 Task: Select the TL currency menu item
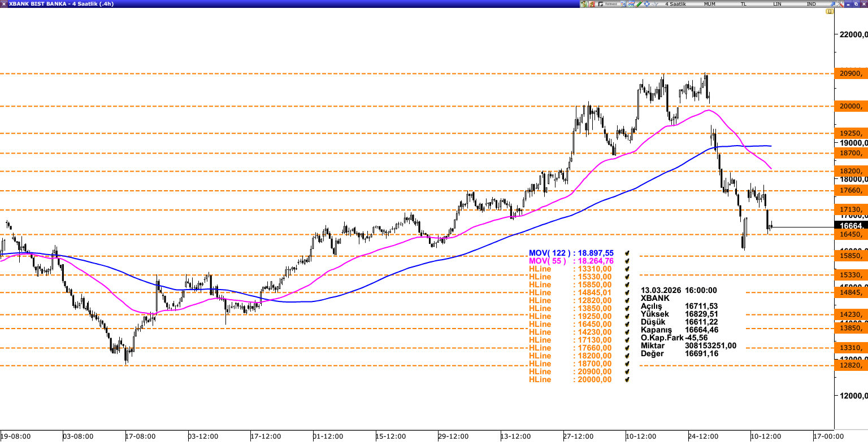745,4
